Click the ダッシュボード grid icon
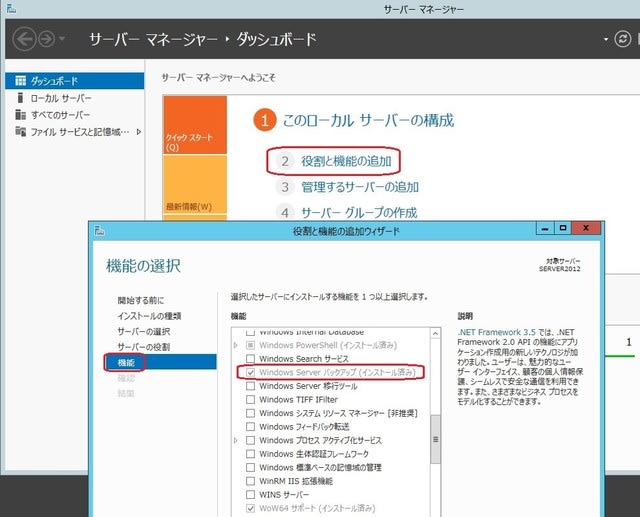This screenshot has width=640, height=517. tap(20, 81)
